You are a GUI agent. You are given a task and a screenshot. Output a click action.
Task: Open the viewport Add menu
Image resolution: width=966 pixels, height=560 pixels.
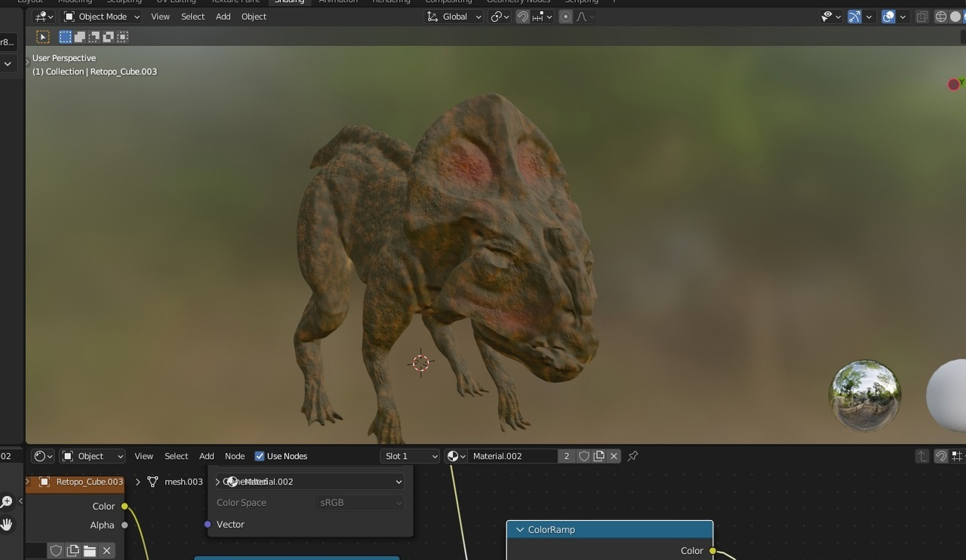pos(223,17)
